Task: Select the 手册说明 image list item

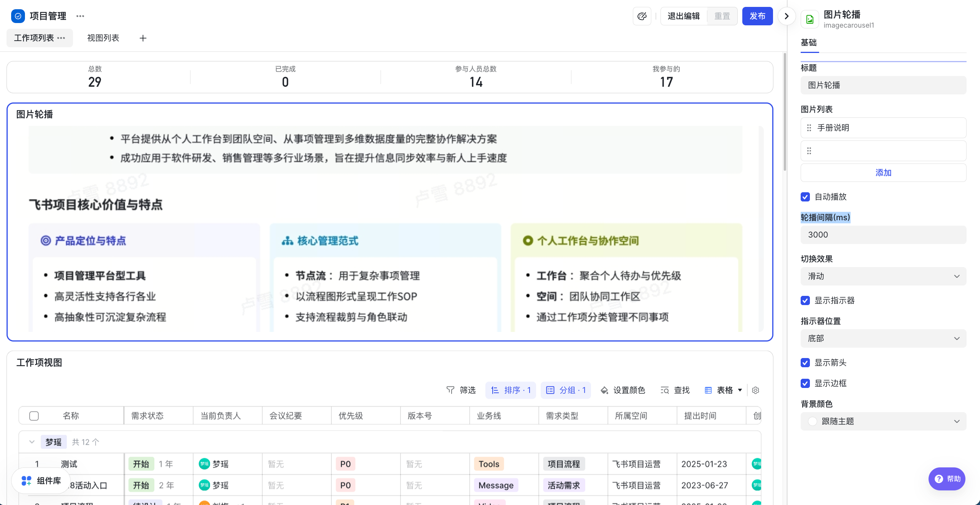Action: point(883,128)
